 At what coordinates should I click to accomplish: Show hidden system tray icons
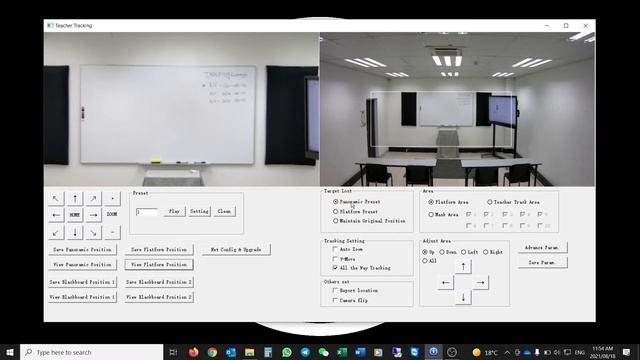pos(507,352)
